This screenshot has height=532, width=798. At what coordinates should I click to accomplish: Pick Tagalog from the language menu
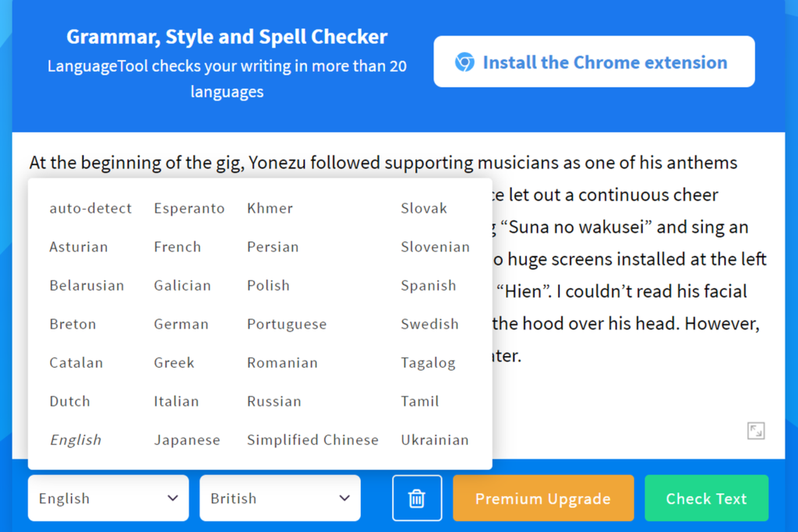pyautogui.click(x=428, y=363)
